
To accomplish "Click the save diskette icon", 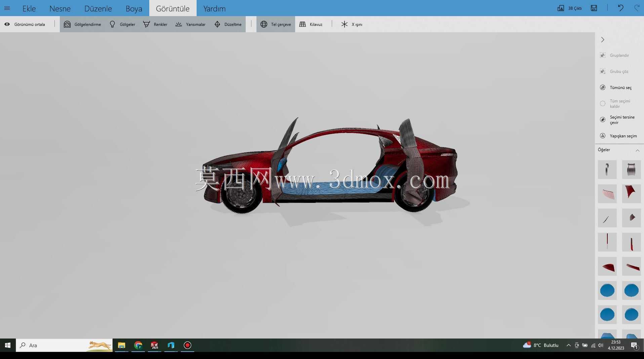I will [594, 8].
